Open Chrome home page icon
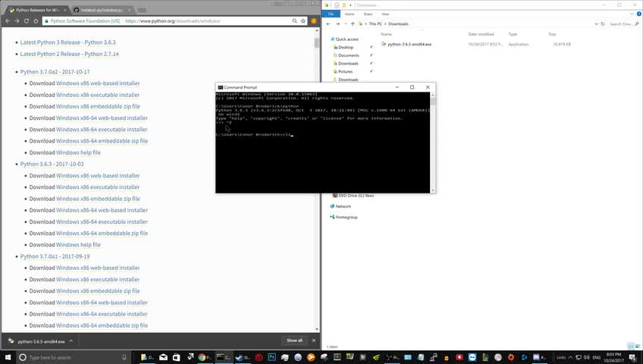 pyautogui.click(x=36, y=21)
